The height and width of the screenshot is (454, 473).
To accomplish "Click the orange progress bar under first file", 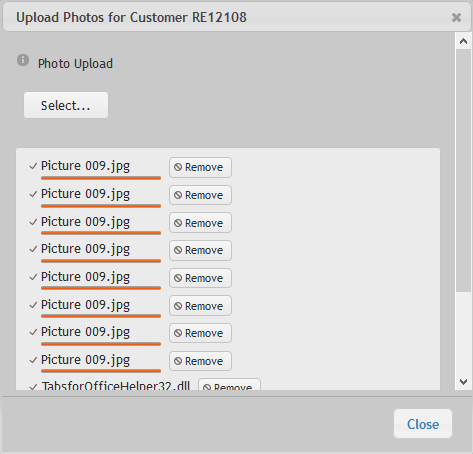I will coord(101,178).
